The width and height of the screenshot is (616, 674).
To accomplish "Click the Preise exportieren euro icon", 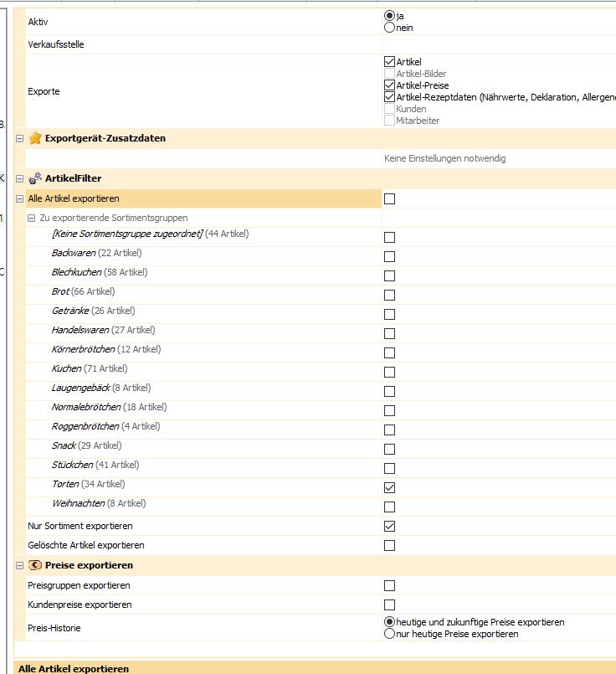I will tap(35, 565).
